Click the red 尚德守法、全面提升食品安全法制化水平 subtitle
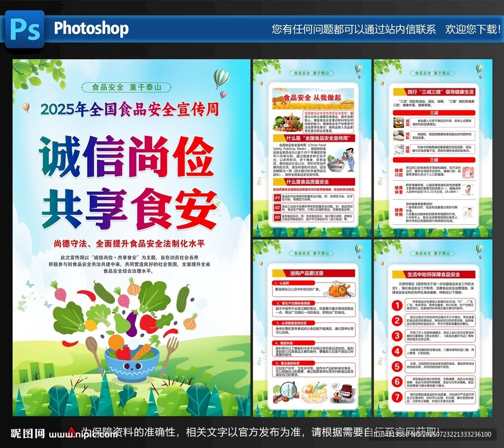504x448 pixels. point(129,244)
